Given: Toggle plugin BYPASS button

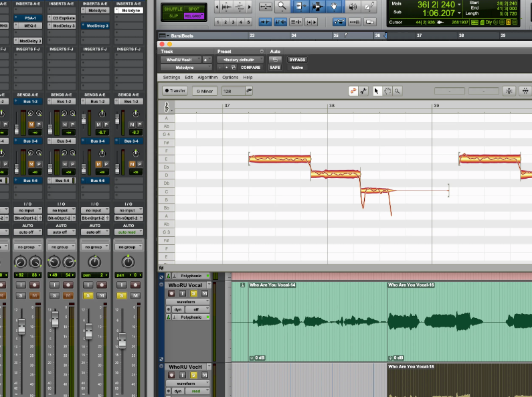Looking at the screenshot, I should pyautogui.click(x=297, y=60).
